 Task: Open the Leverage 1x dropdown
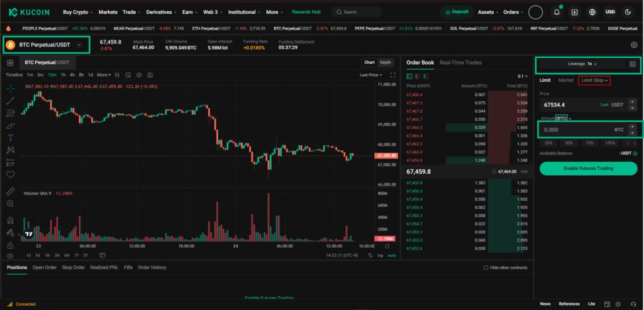(582, 64)
